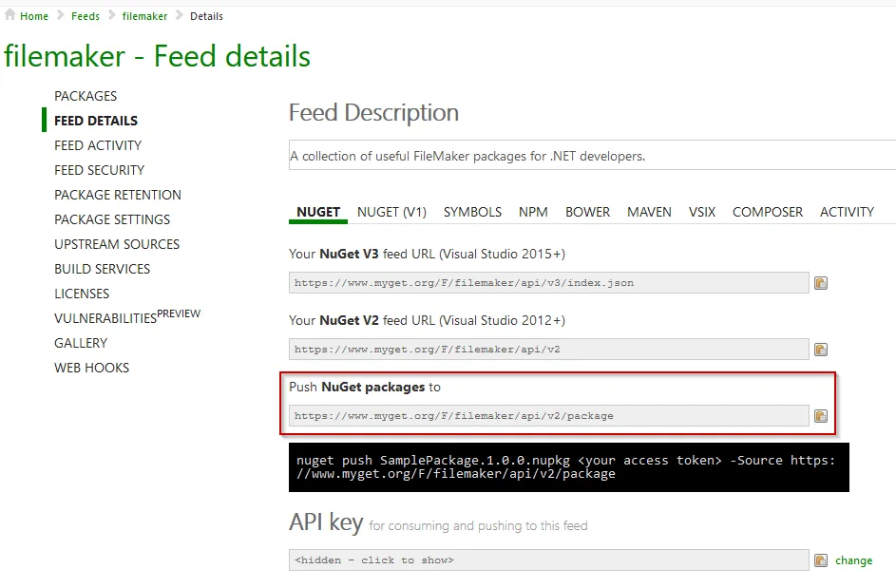Screen dimensions: 896x588
Task: Copy the API key to clipboard
Action: click(820, 560)
